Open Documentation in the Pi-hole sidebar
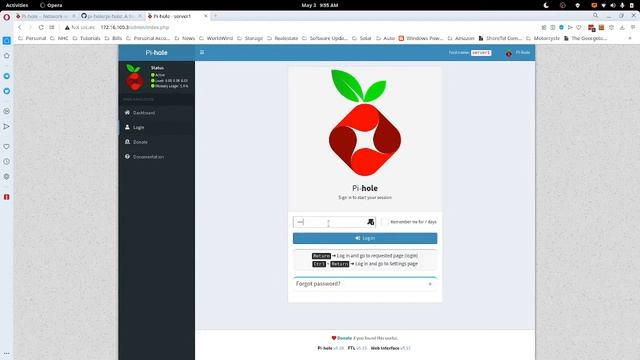This screenshot has height=360, width=640. pos(157,157)
